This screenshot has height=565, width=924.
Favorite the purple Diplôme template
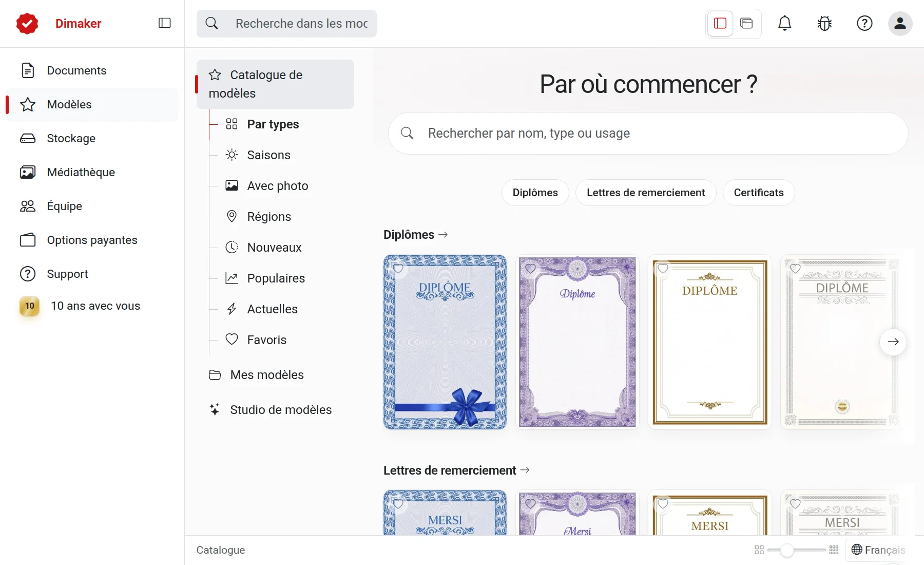tap(530, 269)
